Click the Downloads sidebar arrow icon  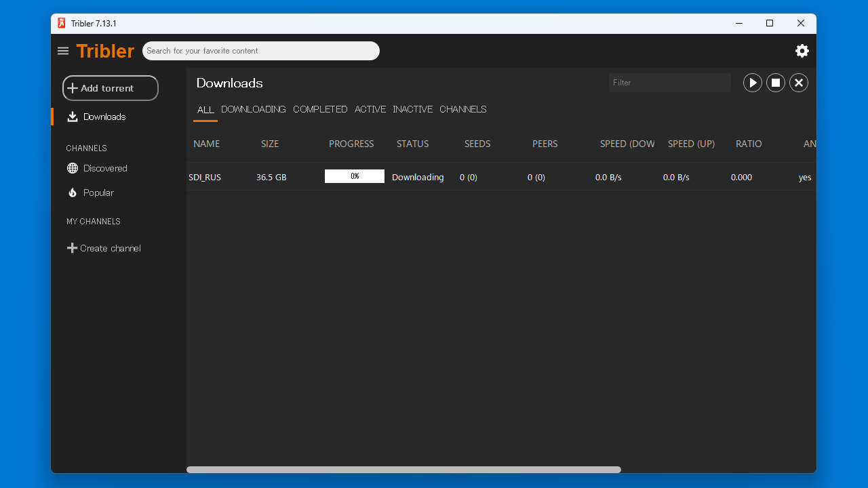[73, 117]
